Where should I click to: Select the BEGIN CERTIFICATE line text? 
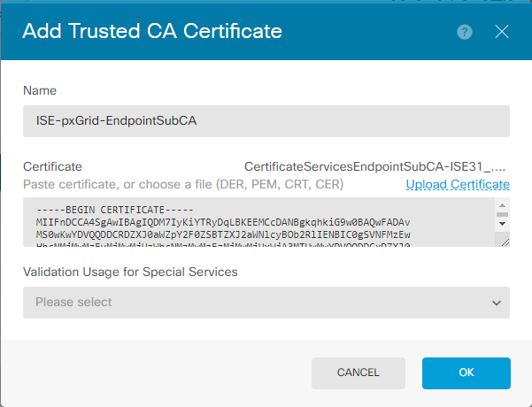click(x=115, y=210)
